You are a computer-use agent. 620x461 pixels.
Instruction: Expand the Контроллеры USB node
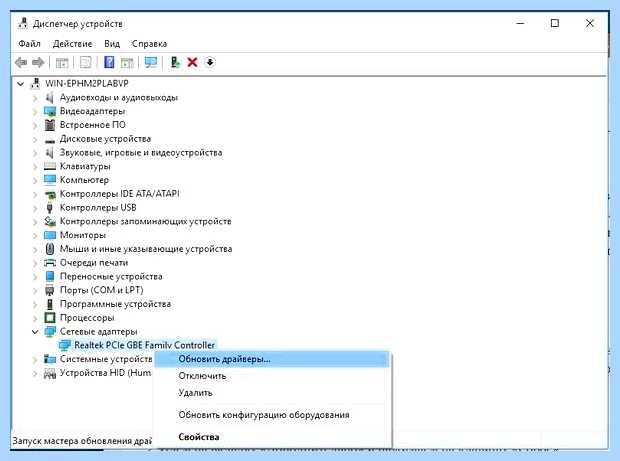coord(35,208)
